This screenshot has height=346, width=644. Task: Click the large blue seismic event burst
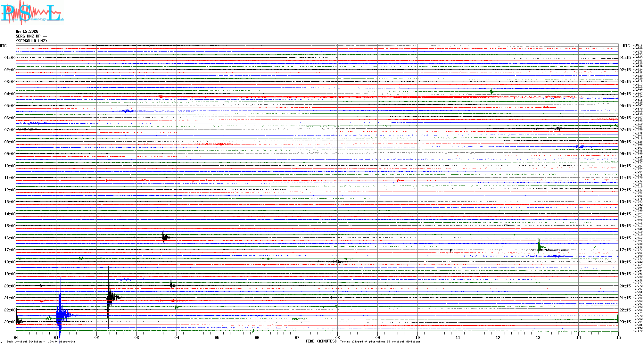[x=60, y=316]
